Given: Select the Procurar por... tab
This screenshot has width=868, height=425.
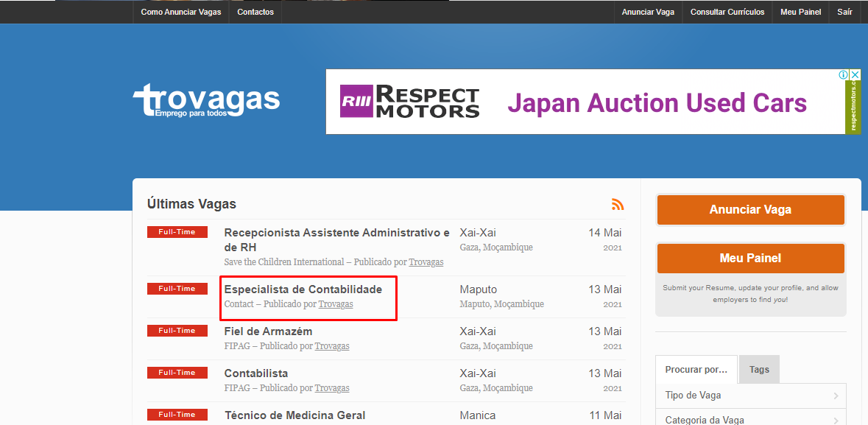Looking at the screenshot, I should click(696, 370).
